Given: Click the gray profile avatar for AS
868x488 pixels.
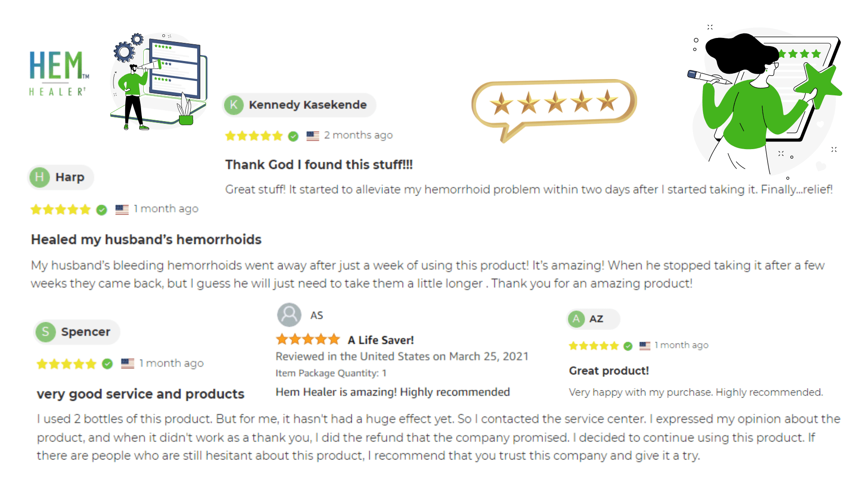Looking at the screenshot, I should [289, 315].
